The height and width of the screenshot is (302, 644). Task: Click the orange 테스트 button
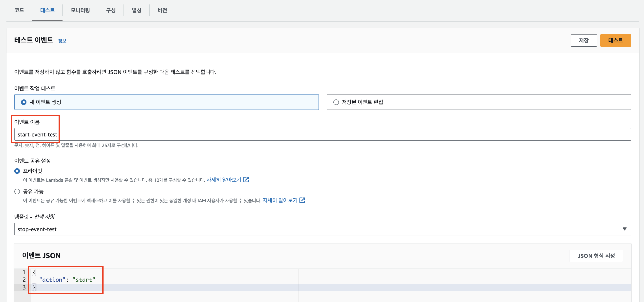click(615, 40)
